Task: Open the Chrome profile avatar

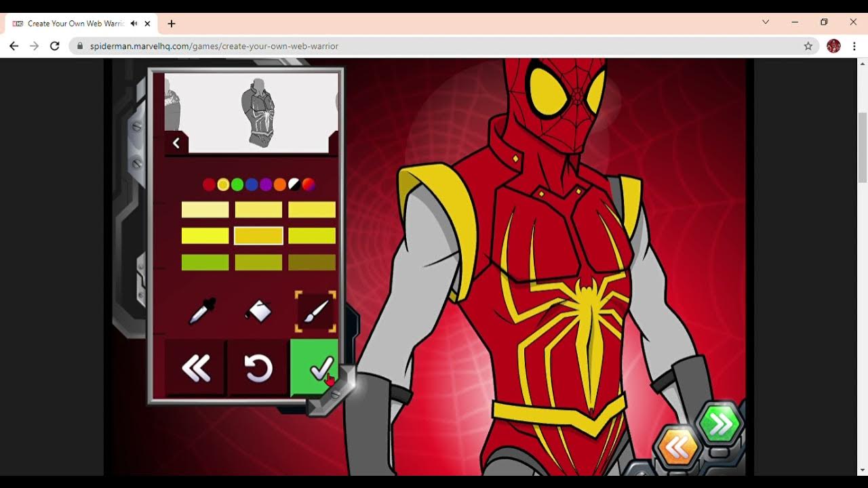Action: pos(833,46)
